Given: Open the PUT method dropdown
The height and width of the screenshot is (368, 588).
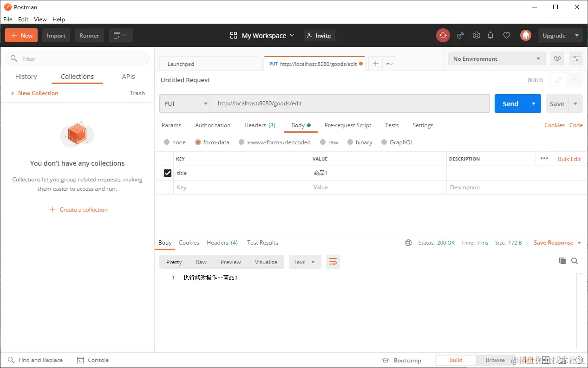Looking at the screenshot, I should 186,103.
